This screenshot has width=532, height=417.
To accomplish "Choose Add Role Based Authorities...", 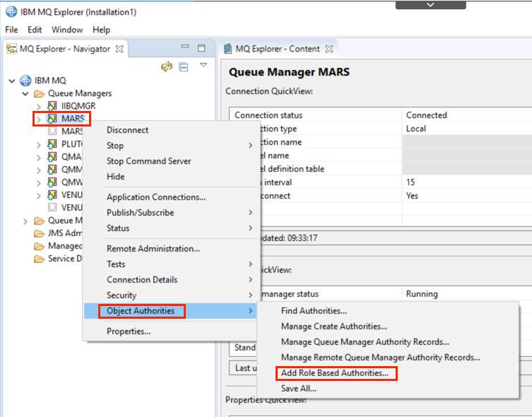I will 388,373.
